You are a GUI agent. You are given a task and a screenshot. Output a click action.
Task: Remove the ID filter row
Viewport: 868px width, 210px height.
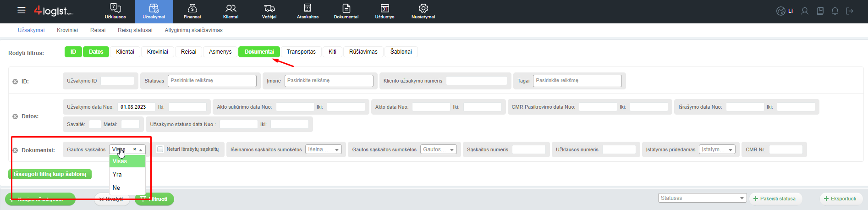15,82
